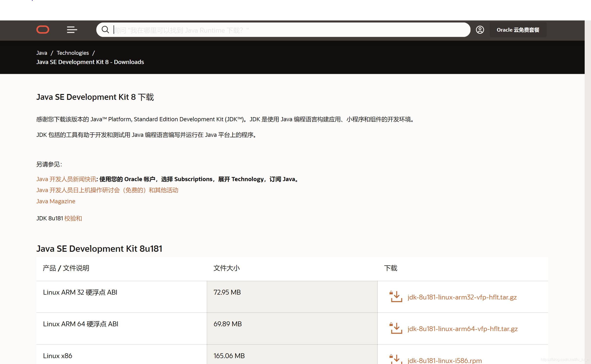Screen dimensions: 591x364
Task: Click the Linux x86 row label
Action: tap(58, 356)
